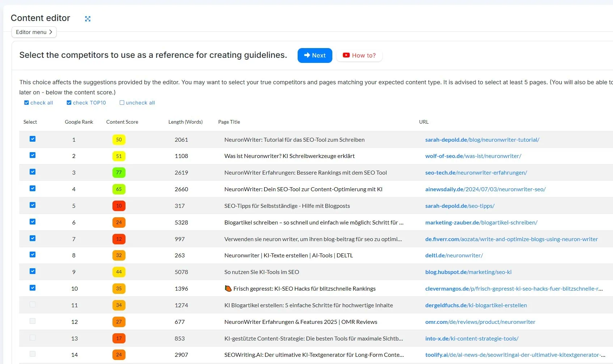
Task: Click title 'So nutzen Sie KI-Tools im SEO'
Action: coord(261,272)
